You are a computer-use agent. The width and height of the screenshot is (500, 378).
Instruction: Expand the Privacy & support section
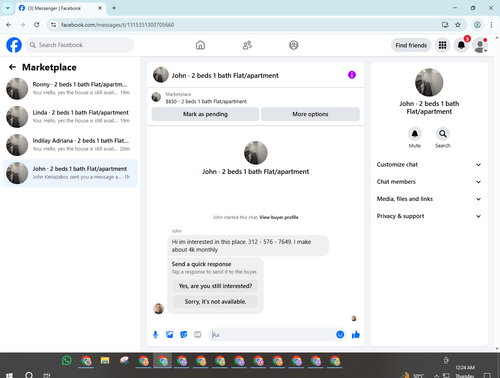click(x=429, y=216)
